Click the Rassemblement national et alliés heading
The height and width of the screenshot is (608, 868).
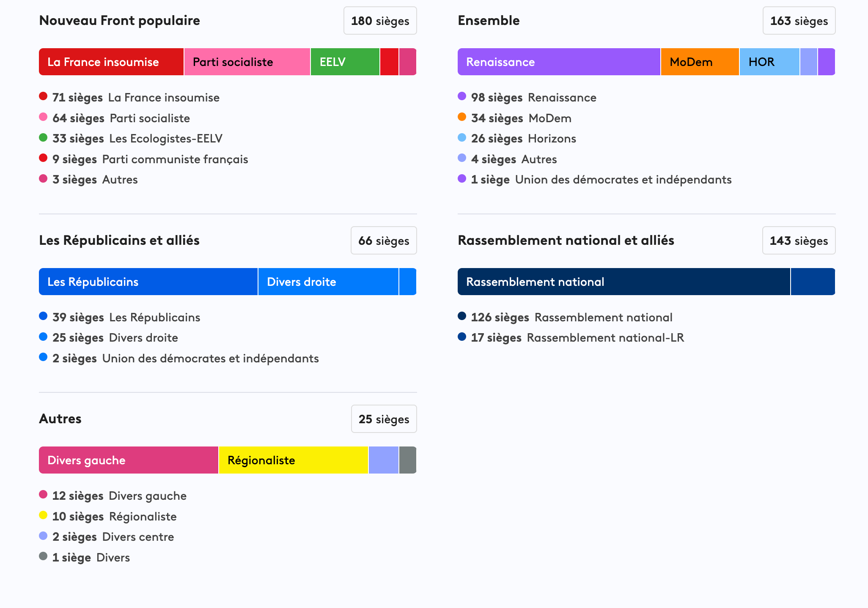pos(566,240)
